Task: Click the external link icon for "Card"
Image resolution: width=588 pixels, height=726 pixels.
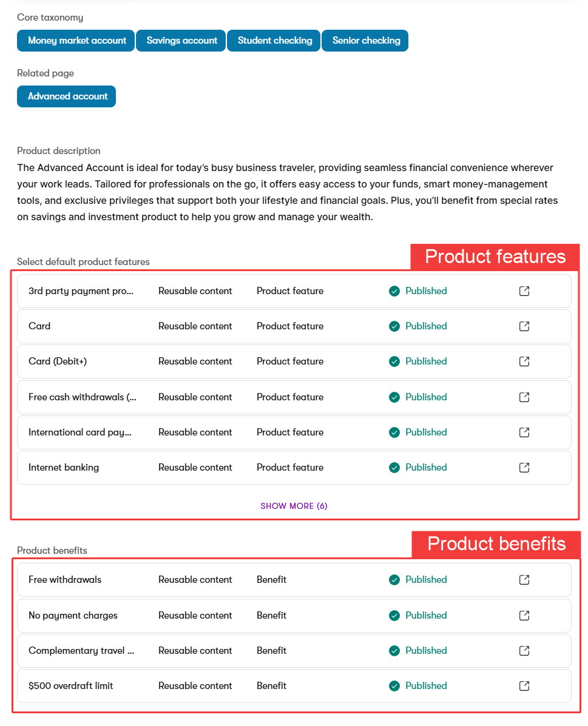Action: [x=523, y=326]
